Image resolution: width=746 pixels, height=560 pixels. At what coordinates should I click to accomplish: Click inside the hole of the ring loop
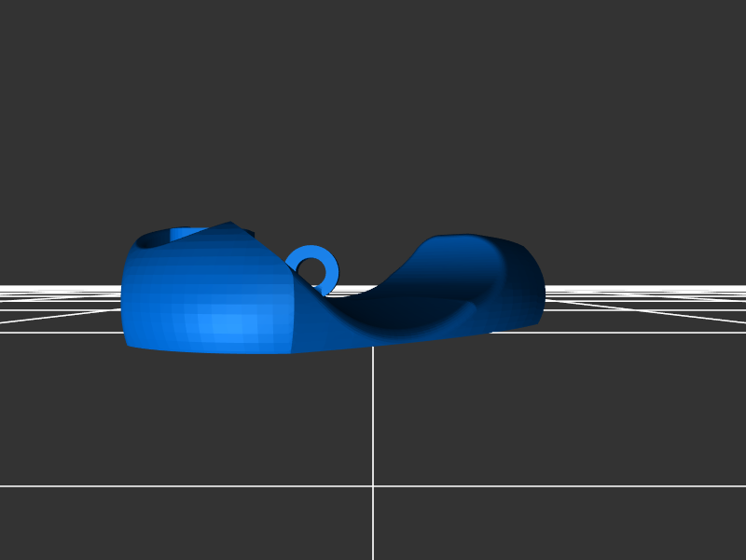point(310,271)
